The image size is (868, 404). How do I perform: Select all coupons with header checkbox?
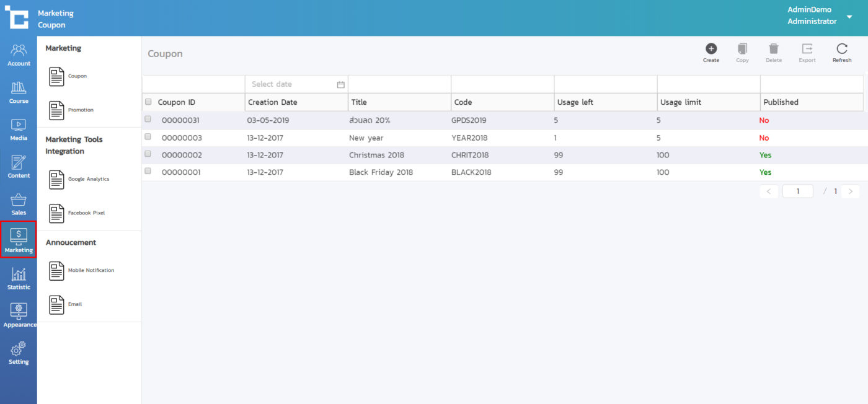(148, 102)
